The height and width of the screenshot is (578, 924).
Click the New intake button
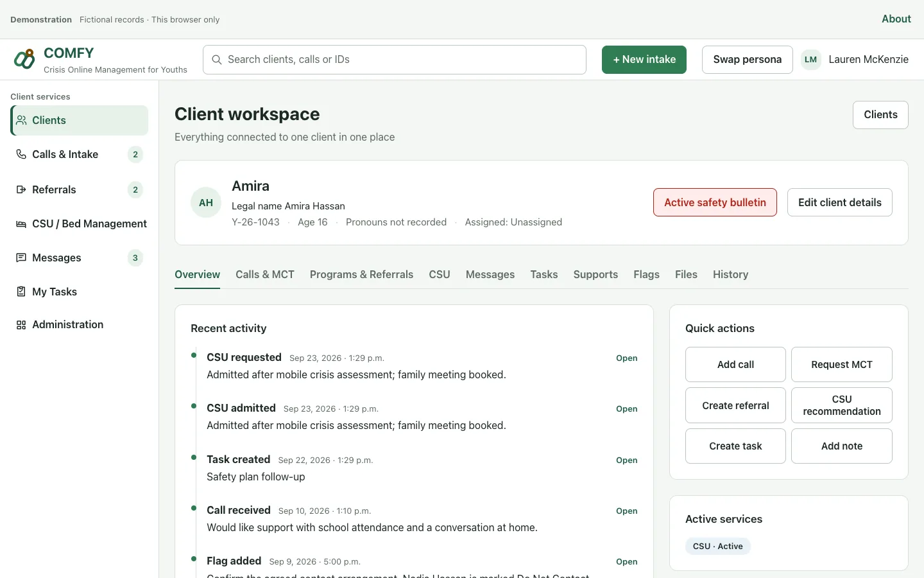tap(644, 60)
